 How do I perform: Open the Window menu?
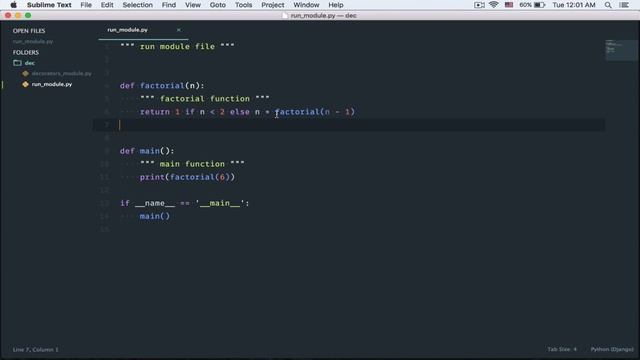point(306,5)
